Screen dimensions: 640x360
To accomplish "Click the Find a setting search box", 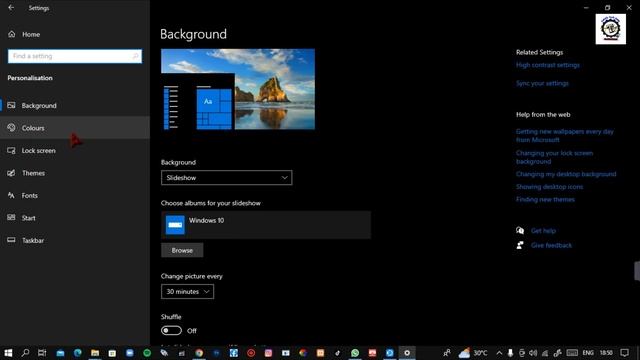I will tap(75, 56).
